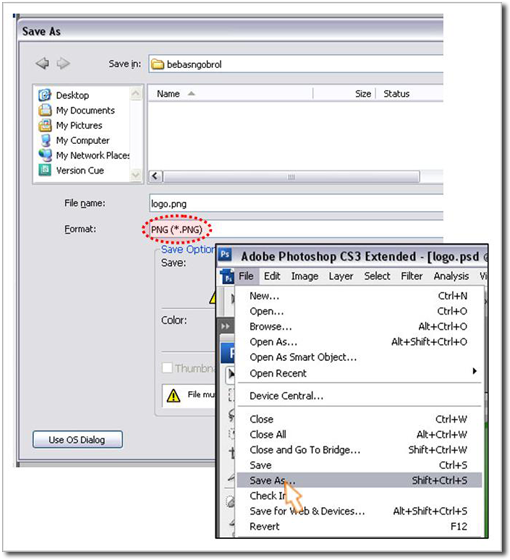Click the back arrow in Save As dialog
The height and width of the screenshot is (560, 510).
(42, 64)
